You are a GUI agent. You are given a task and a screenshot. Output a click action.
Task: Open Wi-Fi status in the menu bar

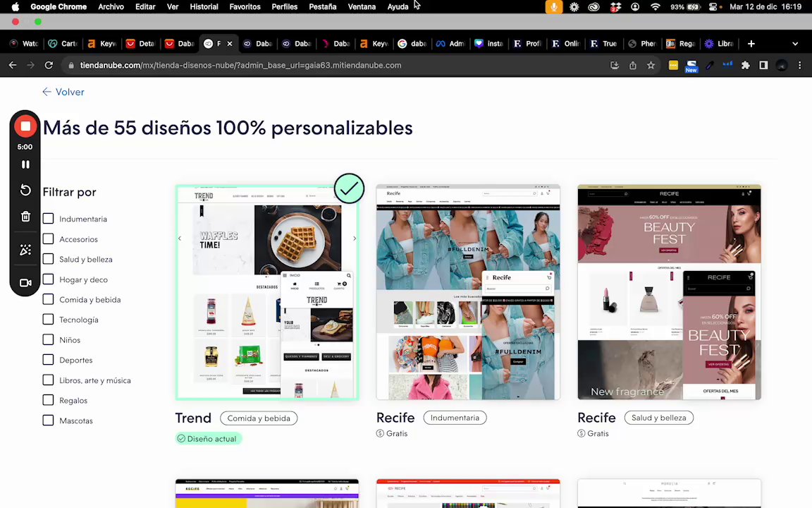click(x=656, y=7)
